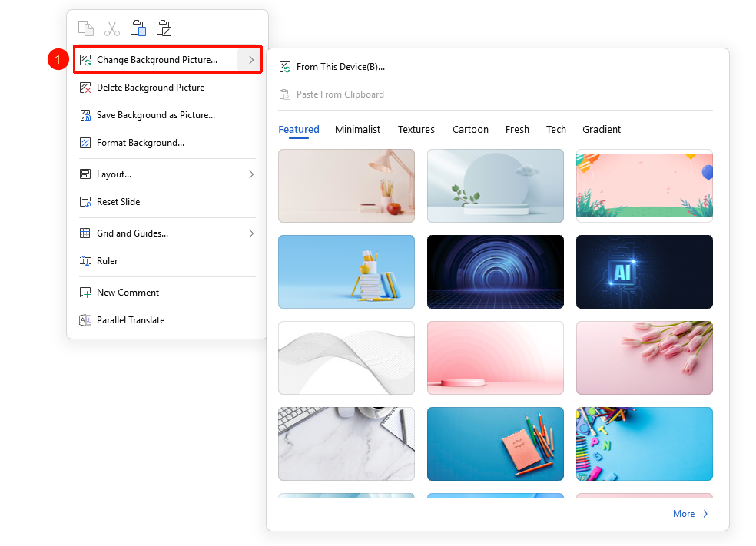Click the Cut scissors icon

[x=112, y=28]
